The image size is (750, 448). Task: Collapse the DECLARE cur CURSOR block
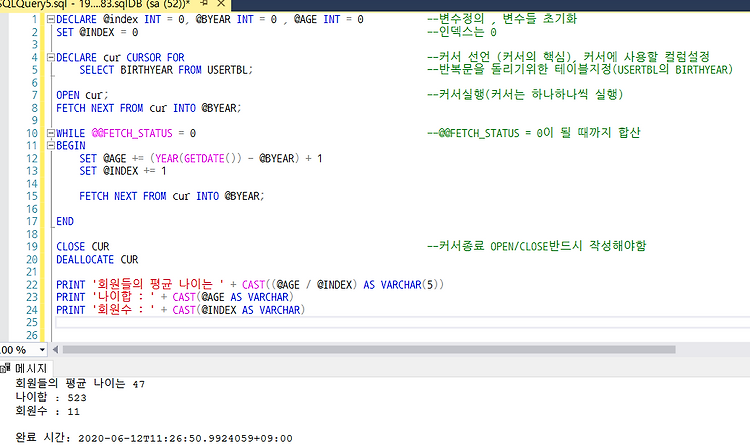pyautogui.click(x=51, y=57)
